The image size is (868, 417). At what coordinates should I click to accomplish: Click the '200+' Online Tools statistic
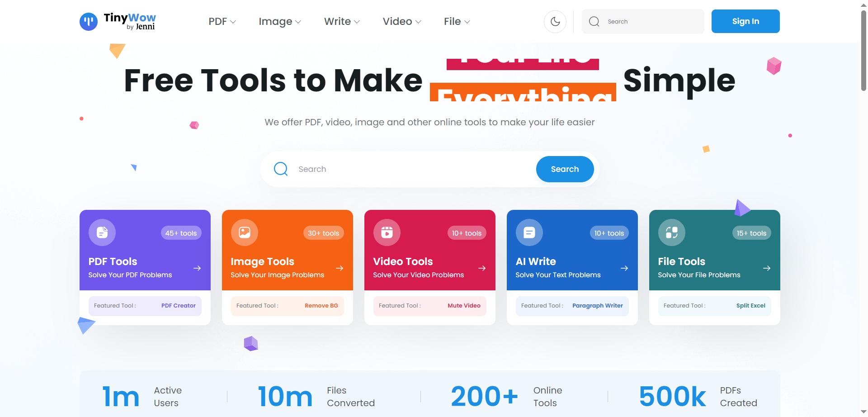click(x=484, y=397)
